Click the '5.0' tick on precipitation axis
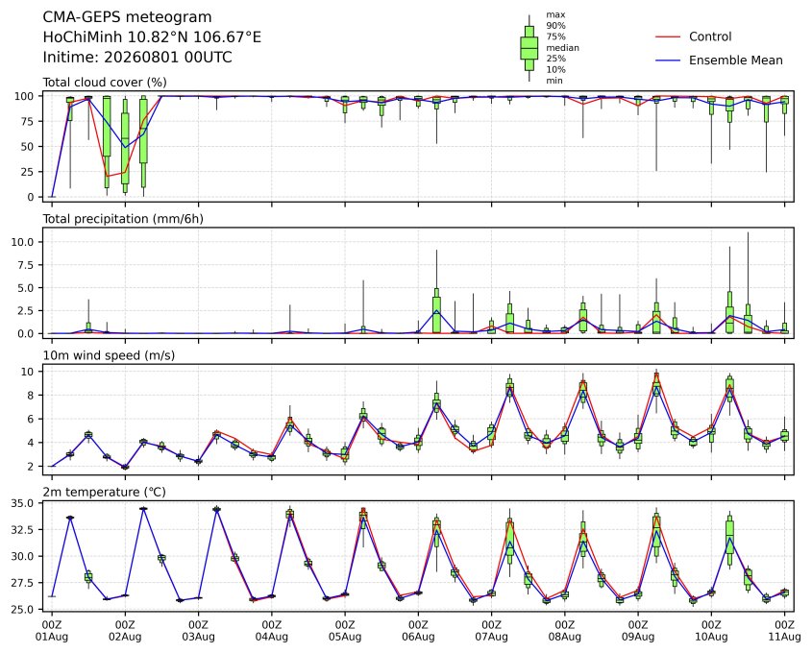This screenshot has height=653, width=812. [25, 288]
